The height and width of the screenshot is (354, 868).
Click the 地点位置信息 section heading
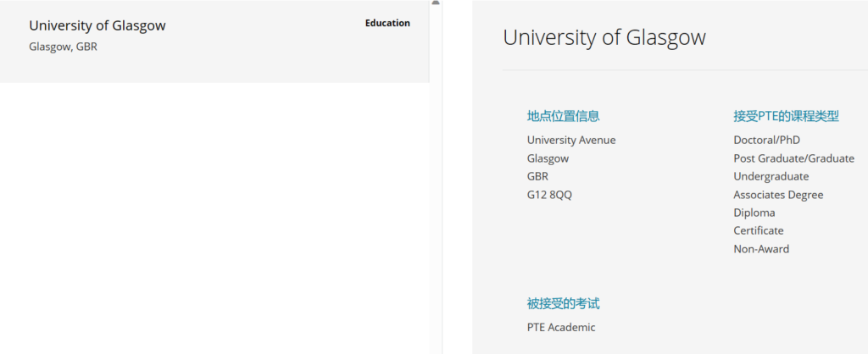[564, 116]
